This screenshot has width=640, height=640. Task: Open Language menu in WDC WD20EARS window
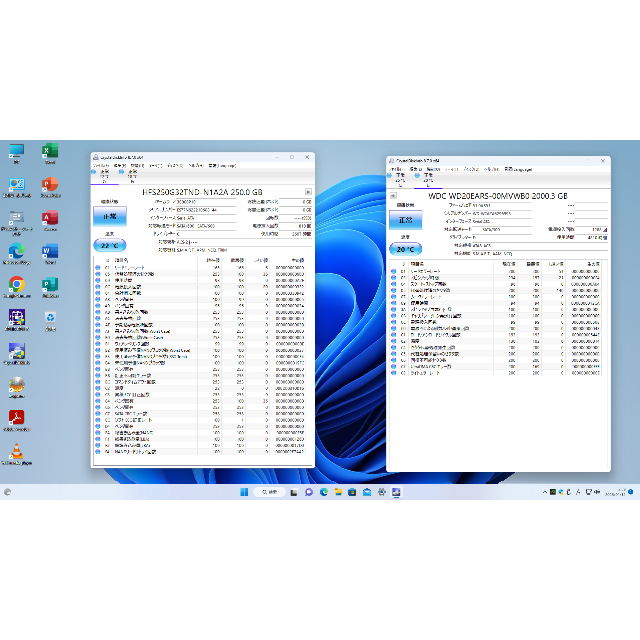click(x=518, y=169)
